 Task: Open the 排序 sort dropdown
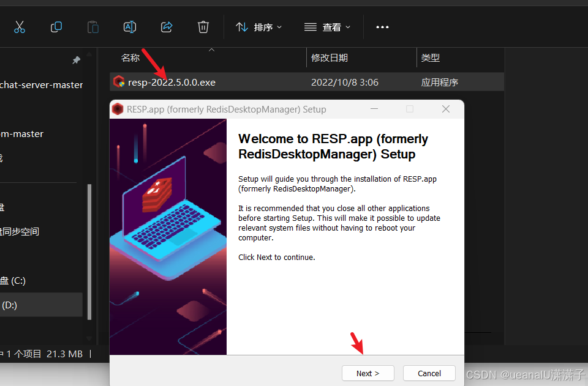tap(258, 27)
